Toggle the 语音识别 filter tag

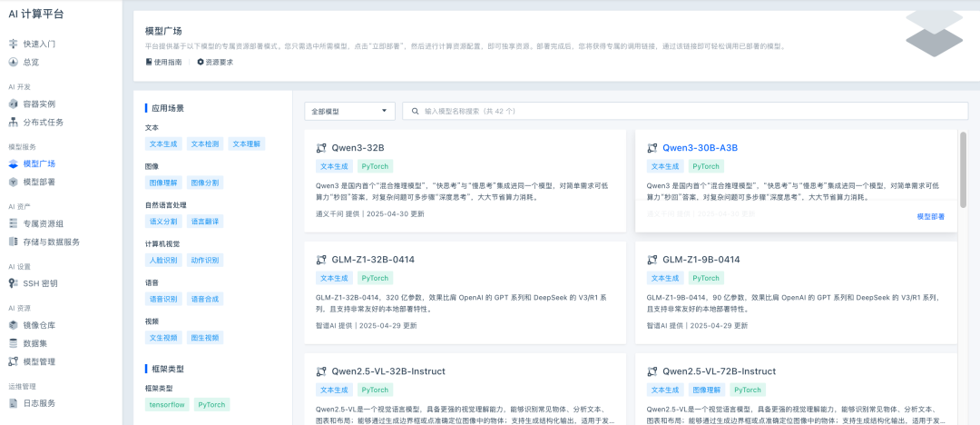coord(163,299)
